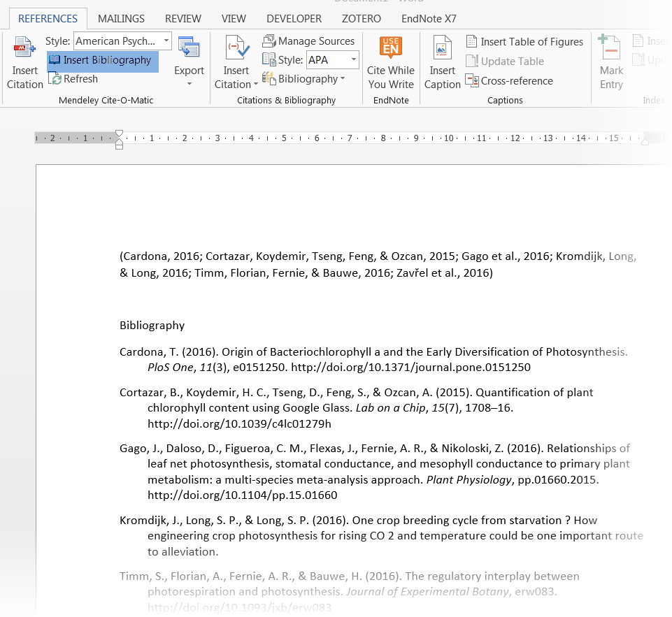Open the Mendeley citation Style combo box

122,41
